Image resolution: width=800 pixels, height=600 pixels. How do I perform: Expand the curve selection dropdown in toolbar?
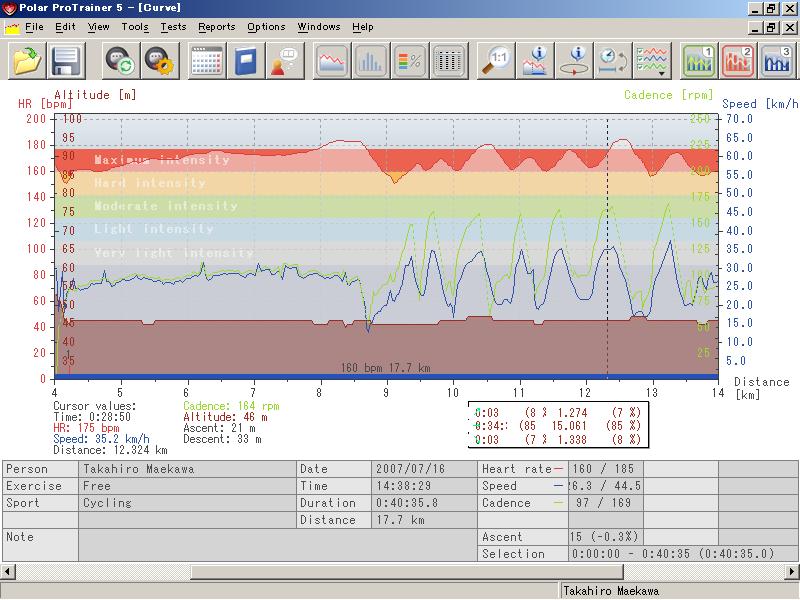click(653, 61)
